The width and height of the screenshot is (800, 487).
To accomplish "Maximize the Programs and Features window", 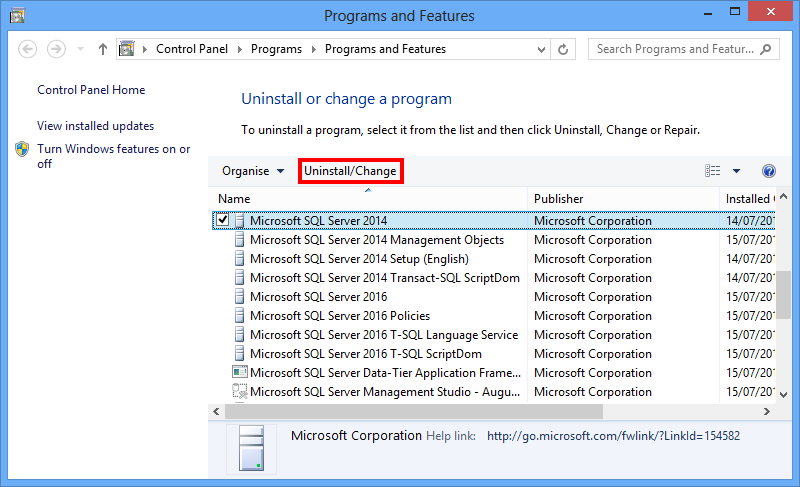I will pyautogui.click(x=735, y=12).
